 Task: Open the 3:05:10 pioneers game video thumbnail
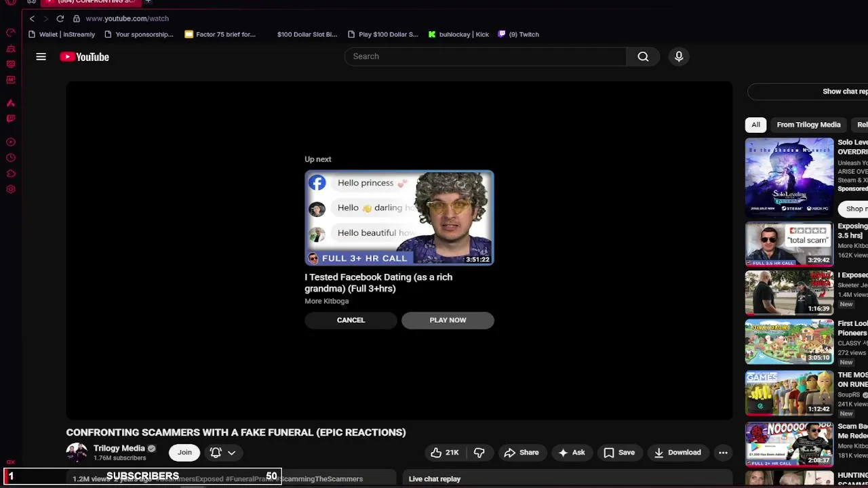(789, 342)
